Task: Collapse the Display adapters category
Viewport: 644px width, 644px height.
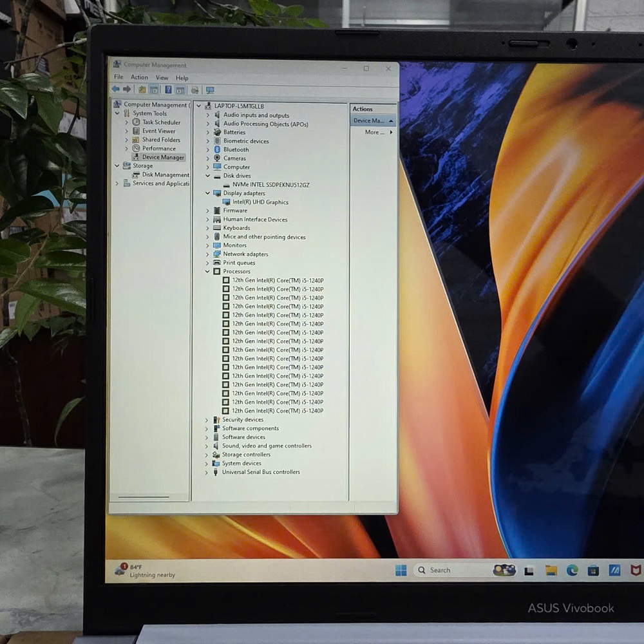Action: click(x=208, y=193)
